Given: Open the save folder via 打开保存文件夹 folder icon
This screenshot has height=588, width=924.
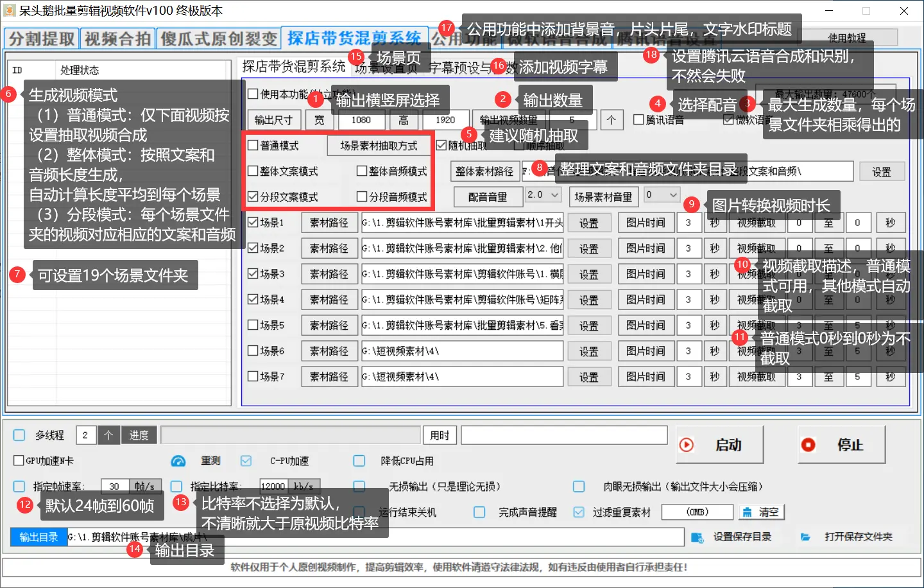Looking at the screenshot, I should (805, 537).
